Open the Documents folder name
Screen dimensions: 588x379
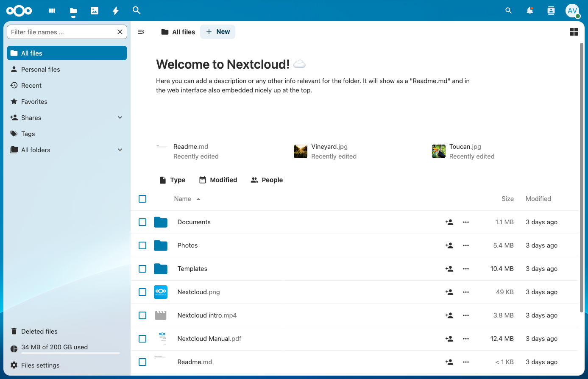click(194, 222)
